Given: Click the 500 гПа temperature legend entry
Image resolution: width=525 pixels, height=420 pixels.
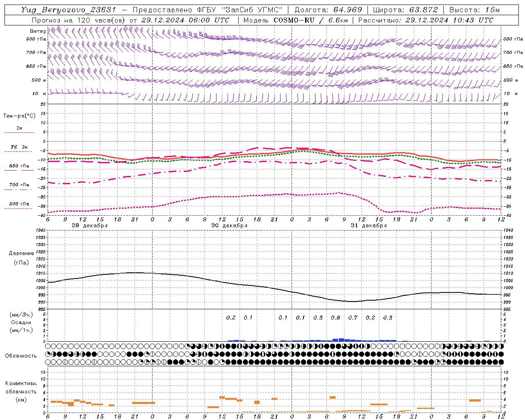Looking at the screenshot, I should [x=19, y=204].
